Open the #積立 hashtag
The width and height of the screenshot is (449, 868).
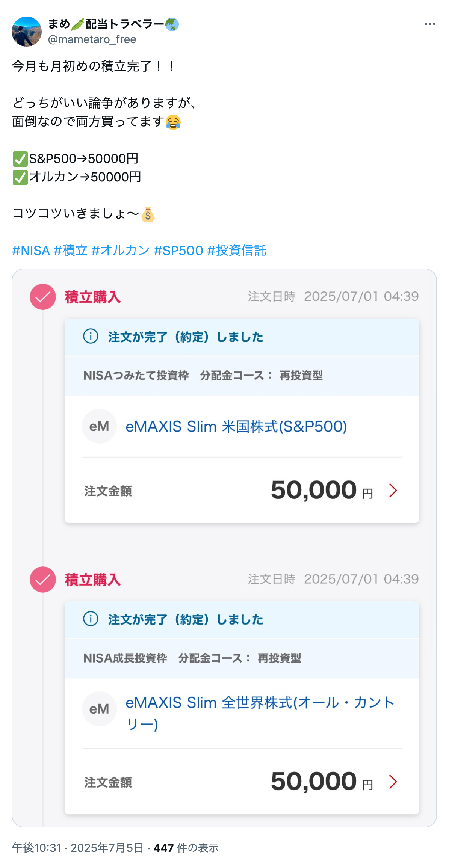click(71, 251)
